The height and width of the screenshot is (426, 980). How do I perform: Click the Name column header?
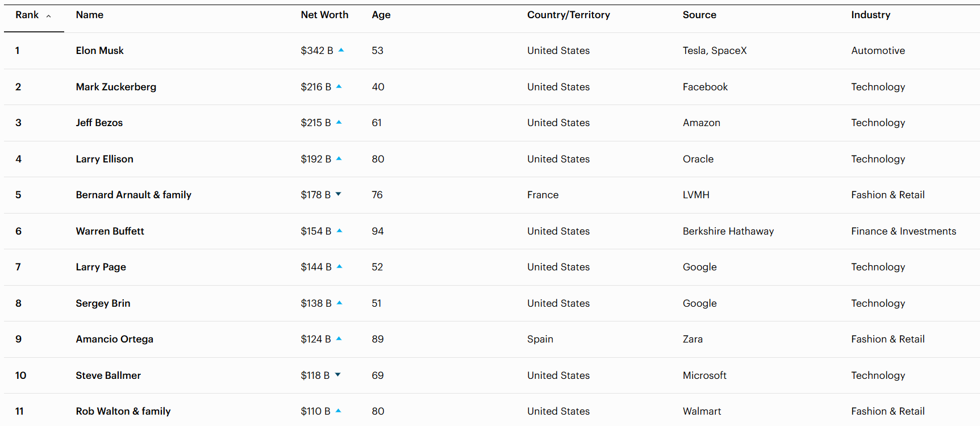90,15
